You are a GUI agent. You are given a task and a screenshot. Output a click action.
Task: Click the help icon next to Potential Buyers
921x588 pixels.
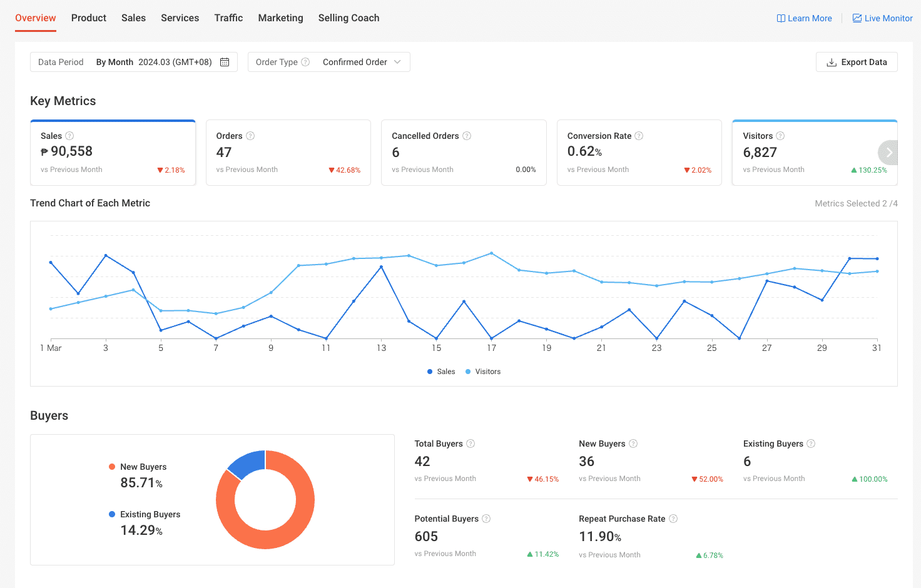pos(486,519)
